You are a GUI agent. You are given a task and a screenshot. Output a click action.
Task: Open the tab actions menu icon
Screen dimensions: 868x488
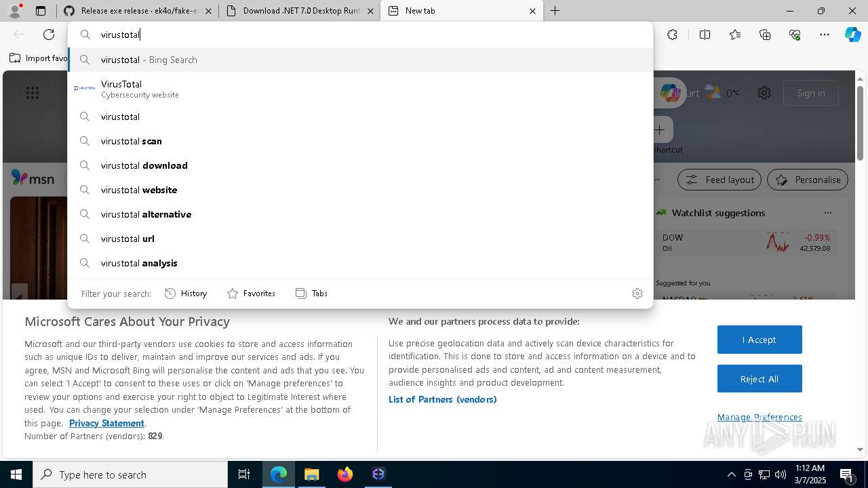pos(41,11)
